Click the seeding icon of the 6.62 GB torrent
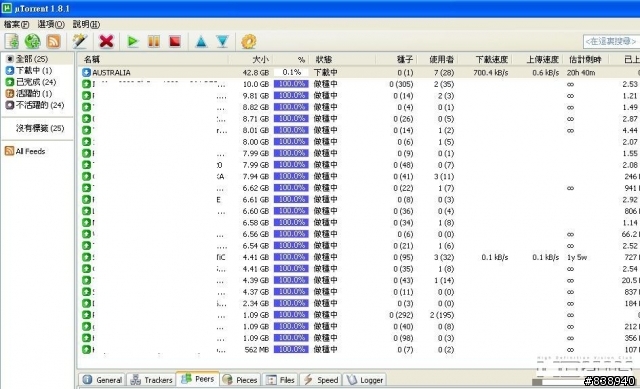 (x=86, y=188)
